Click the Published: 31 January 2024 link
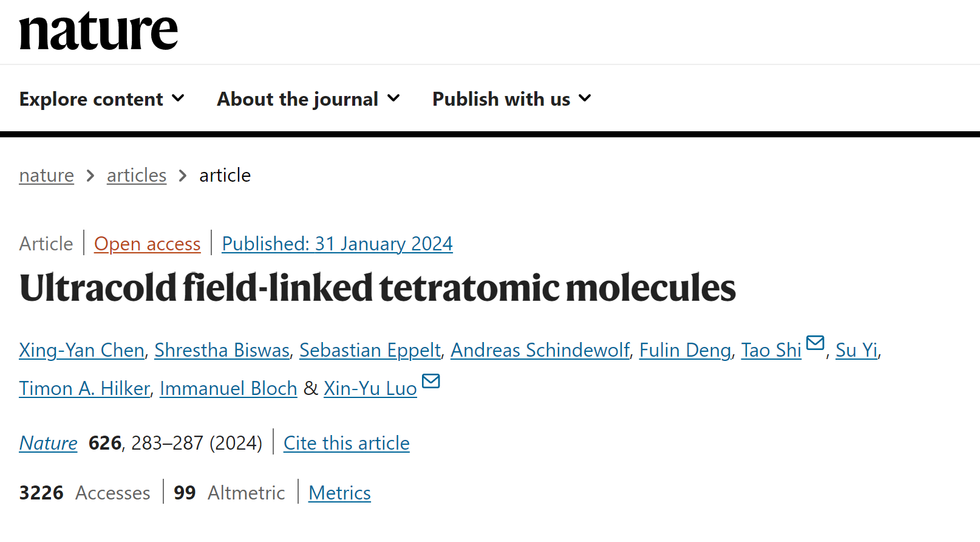The image size is (980, 542). (x=337, y=244)
